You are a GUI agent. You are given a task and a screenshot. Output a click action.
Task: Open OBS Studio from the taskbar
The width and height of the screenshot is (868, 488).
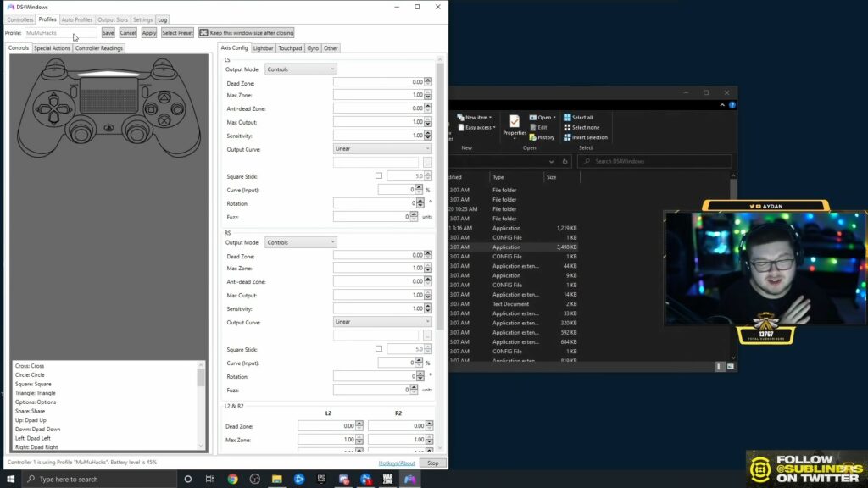(x=254, y=480)
